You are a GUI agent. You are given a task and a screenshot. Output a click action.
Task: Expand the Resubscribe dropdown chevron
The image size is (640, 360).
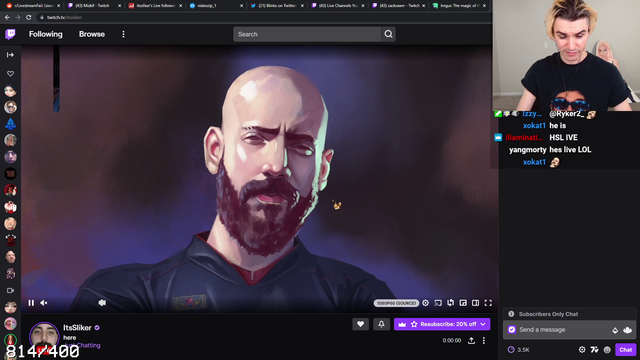(x=483, y=324)
